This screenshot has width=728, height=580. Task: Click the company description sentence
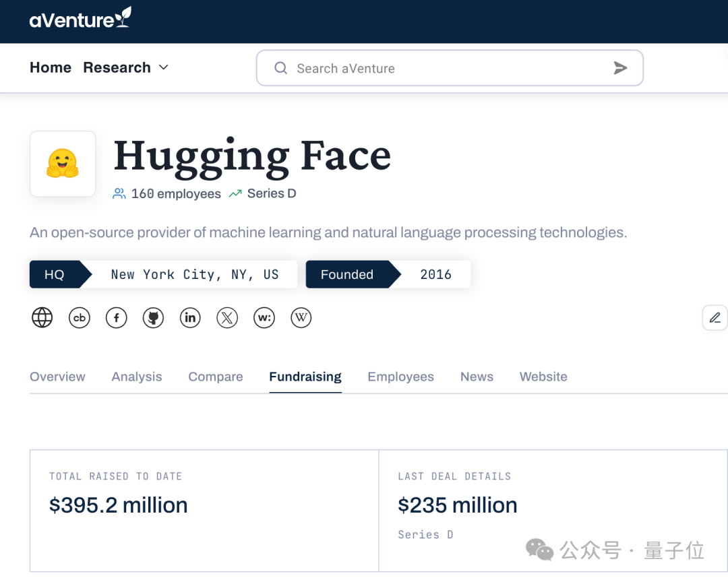[x=328, y=232]
